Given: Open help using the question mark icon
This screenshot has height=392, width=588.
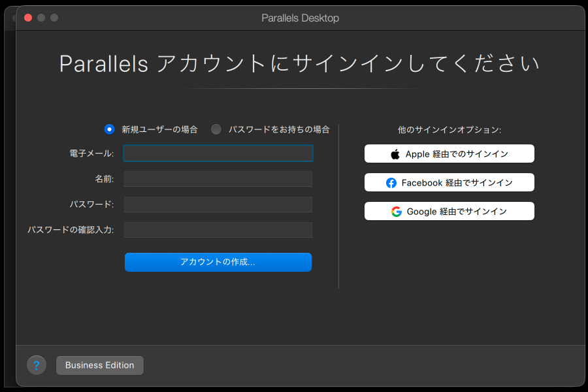Looking at the screenshot, I should pos(37,365).
